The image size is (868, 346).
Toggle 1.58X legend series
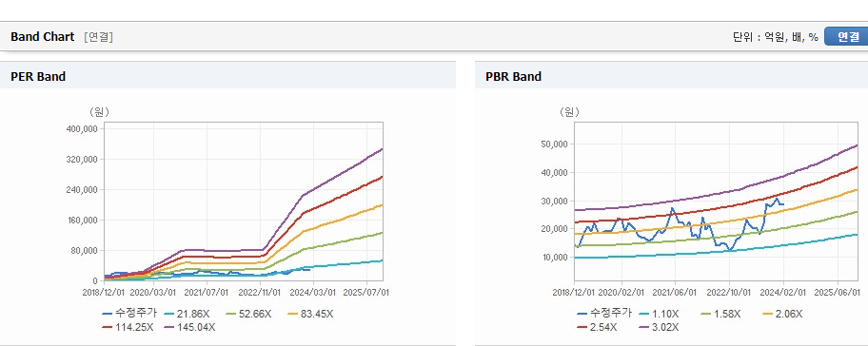click(720, 314)
